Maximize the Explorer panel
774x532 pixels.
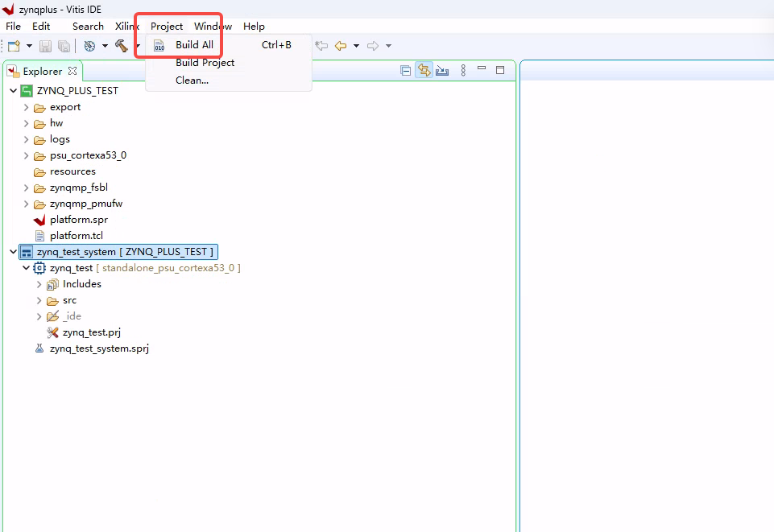click(x=500, y=70)
